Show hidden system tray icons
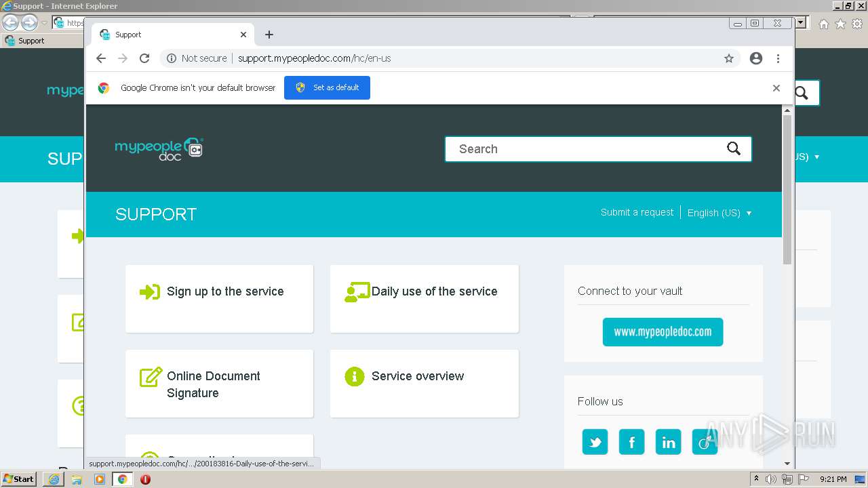 (x=756, y=479)
